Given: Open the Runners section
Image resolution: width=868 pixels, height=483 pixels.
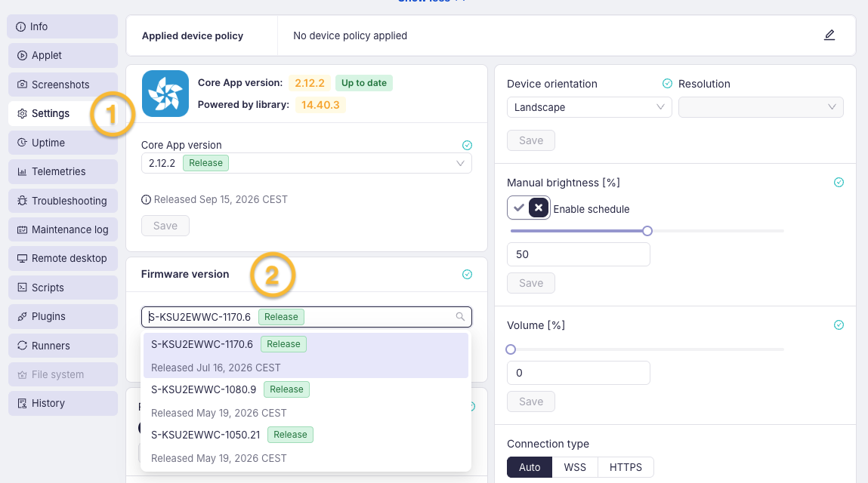Looking at the screenshot, I should point(63,346).
